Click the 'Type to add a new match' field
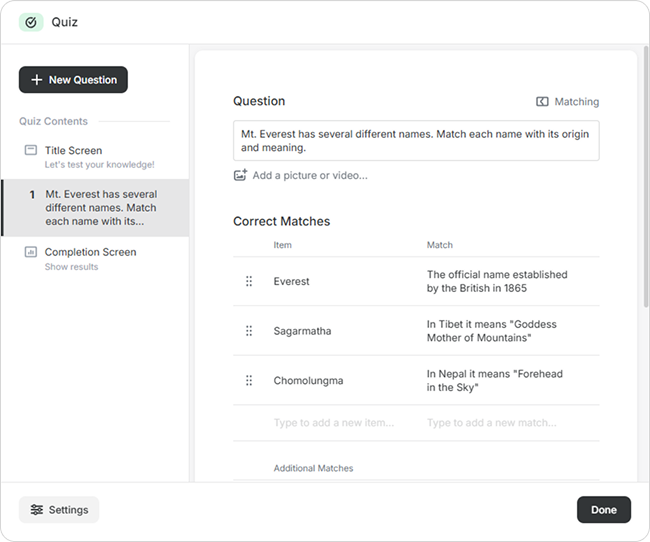This screenshot has width=650, height=542. point(491,423)
